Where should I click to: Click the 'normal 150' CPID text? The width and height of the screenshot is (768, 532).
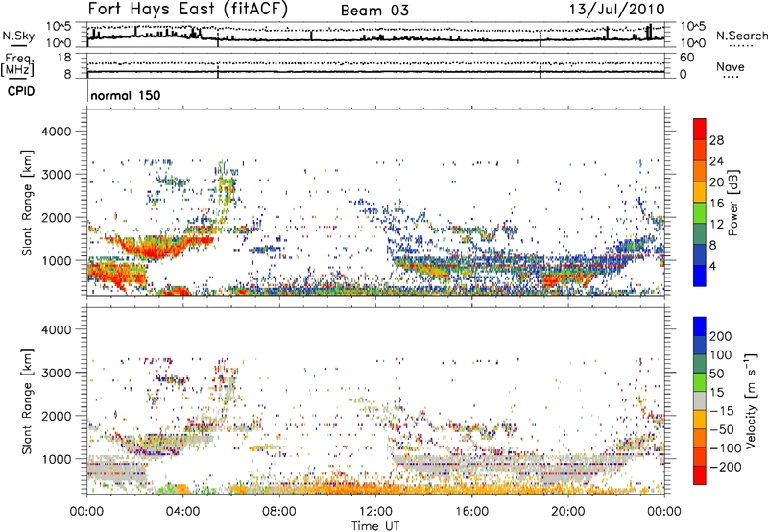pos(126,95)
